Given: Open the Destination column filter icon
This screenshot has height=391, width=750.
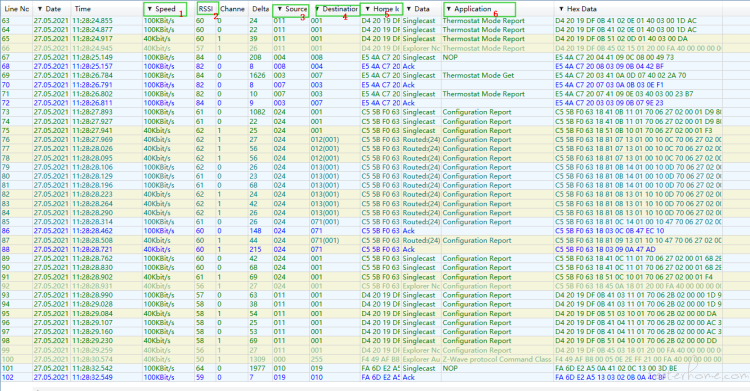Looking at the screenshot, I should click(318, 9).
